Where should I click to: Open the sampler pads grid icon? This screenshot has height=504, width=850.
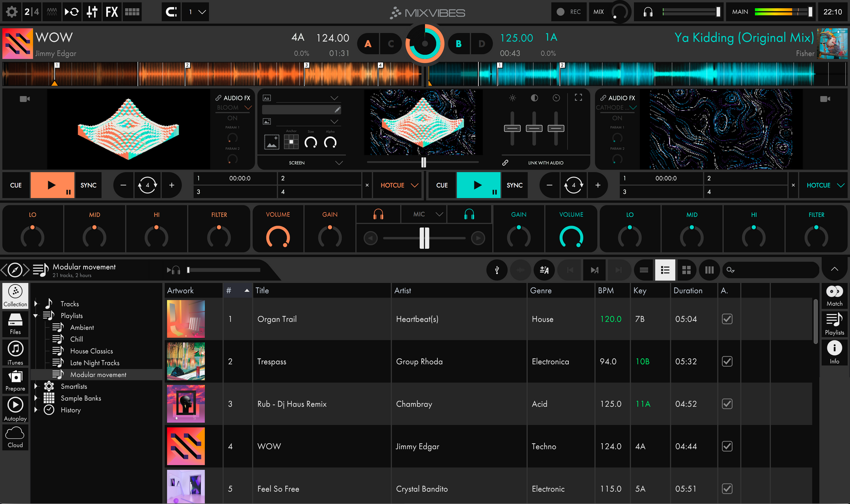(132, 12)
